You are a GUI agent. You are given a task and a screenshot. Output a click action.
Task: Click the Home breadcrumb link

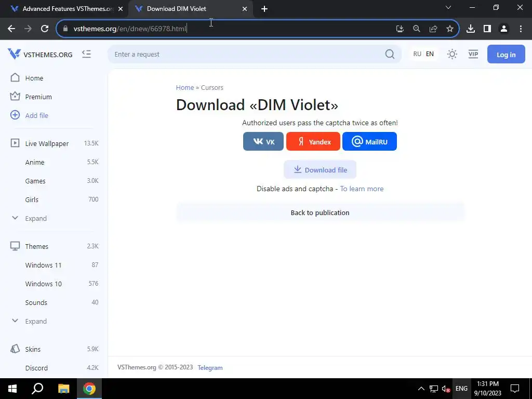[x=185, y=87]
